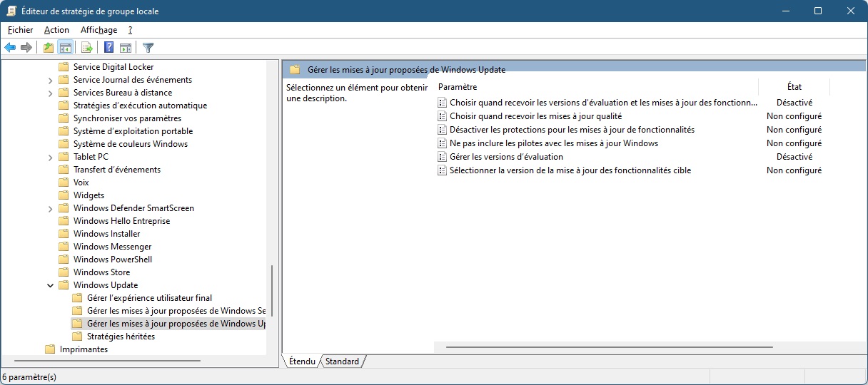
Task: Expand Service Journal des événements node
Action: point(51,80)
